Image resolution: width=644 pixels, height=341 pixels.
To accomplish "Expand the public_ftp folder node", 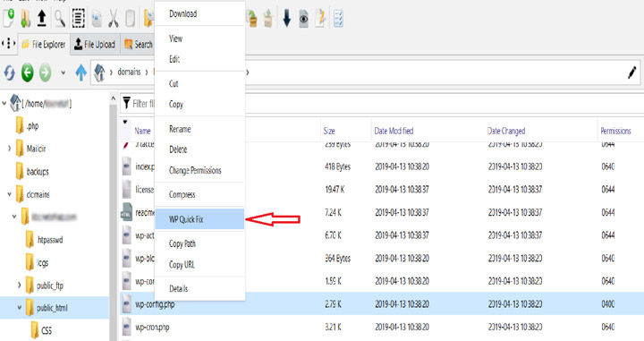I will (x=20, y=286).
